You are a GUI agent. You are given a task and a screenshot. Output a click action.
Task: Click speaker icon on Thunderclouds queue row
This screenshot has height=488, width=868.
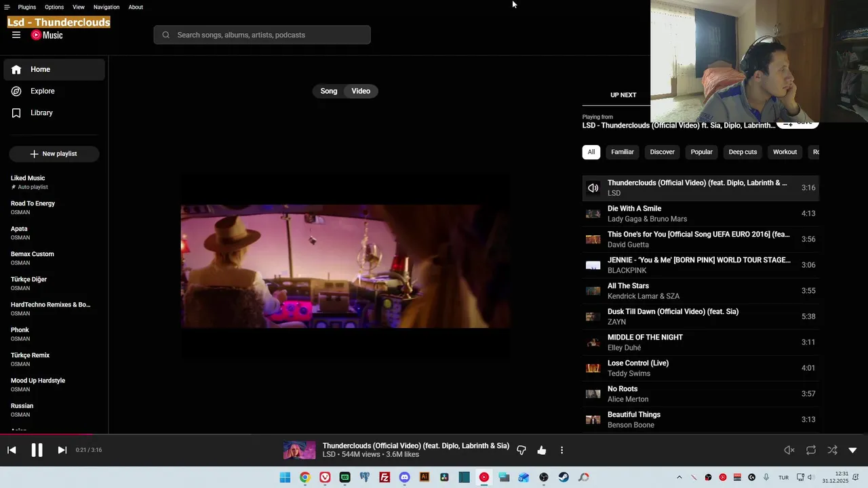(593, 188)
